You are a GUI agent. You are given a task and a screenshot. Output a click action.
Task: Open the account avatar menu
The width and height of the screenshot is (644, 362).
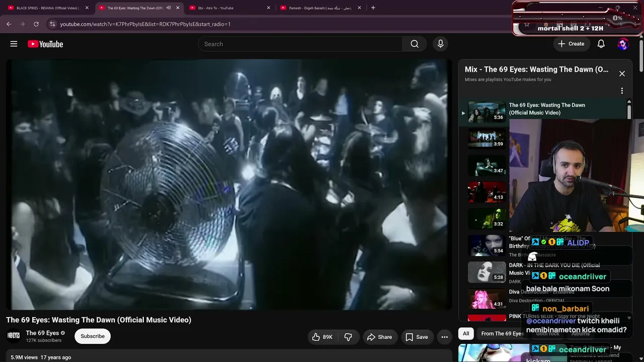click(x=623, y=44)
